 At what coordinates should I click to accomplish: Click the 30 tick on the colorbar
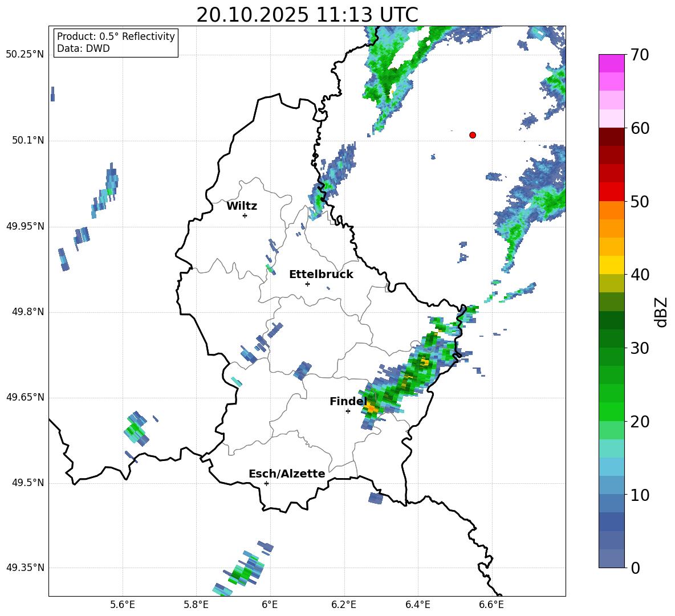[640, 348]
